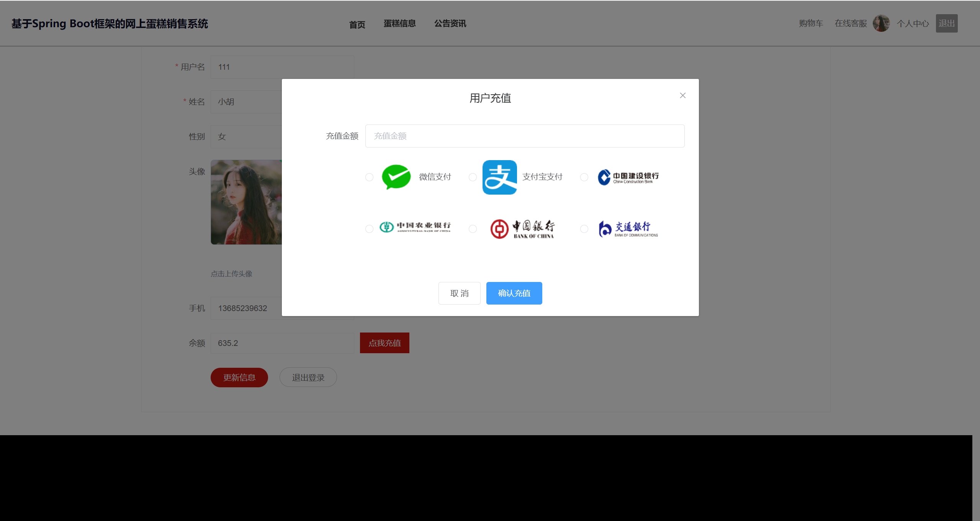Open 在线客服 in the header
This screenshot has width=980, height=521.
pyautogui.click(x=851, y=23)
